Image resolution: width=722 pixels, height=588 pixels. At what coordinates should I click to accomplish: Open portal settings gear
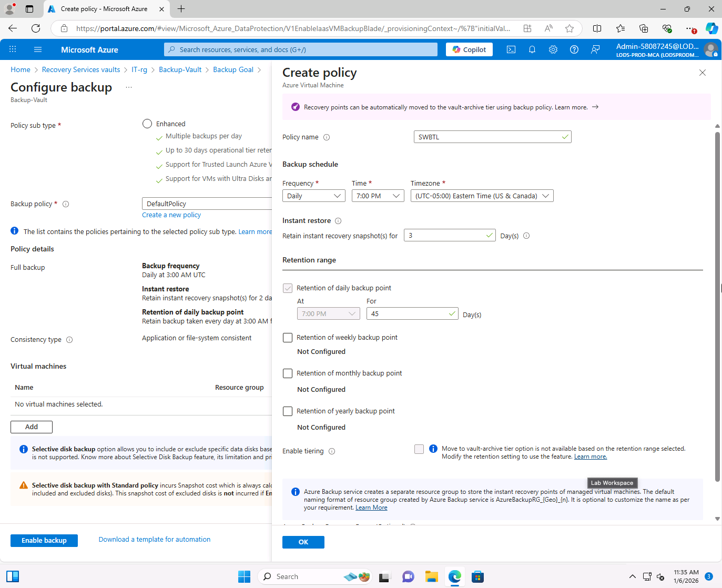tap(553, 49)
